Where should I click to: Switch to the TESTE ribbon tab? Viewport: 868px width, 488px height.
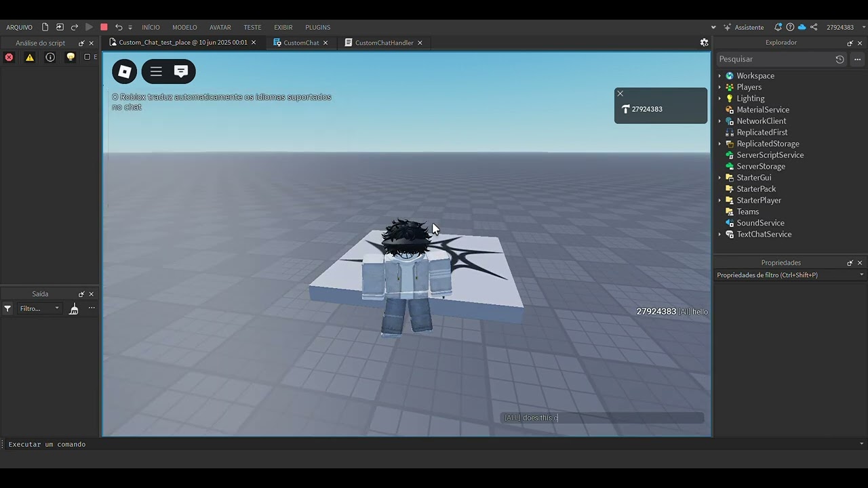pyautogui.click(x=252, y=27)
